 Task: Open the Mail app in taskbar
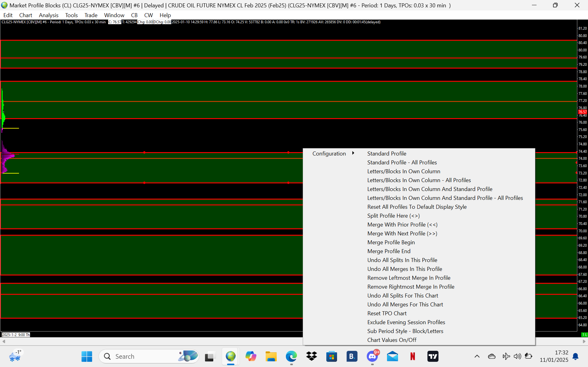pyautogui.click(x=392, y=356)
